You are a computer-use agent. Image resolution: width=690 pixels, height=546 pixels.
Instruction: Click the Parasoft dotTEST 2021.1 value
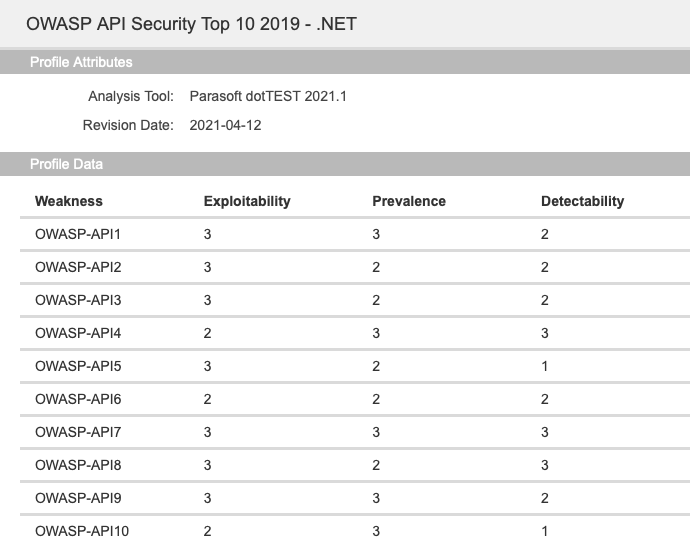point(268,96)
